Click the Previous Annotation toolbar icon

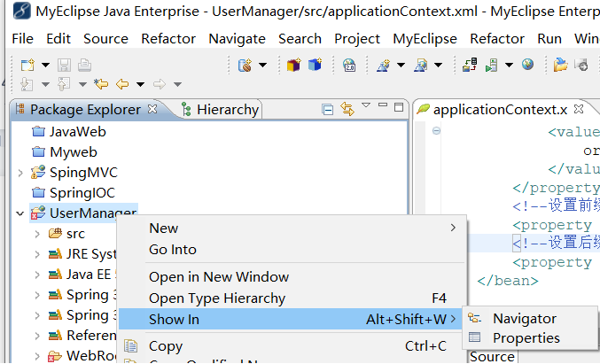[64, 84]
